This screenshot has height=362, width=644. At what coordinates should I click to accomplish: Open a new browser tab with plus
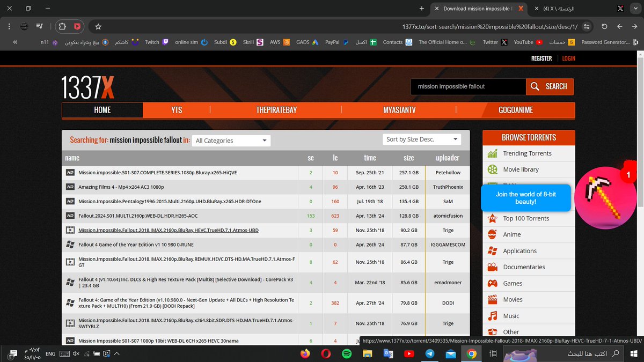(x=421, y=9)
